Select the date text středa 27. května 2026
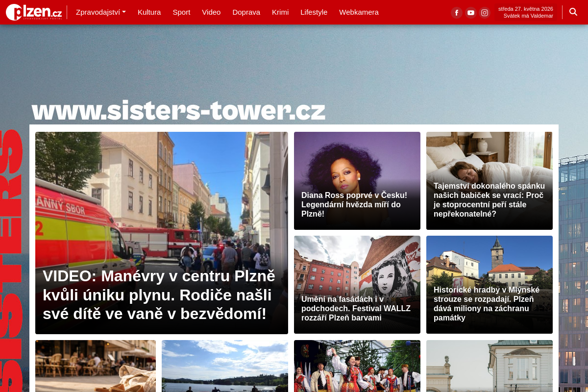The height and width of the screenshot is (392, 588). click(x=525, y=9)
